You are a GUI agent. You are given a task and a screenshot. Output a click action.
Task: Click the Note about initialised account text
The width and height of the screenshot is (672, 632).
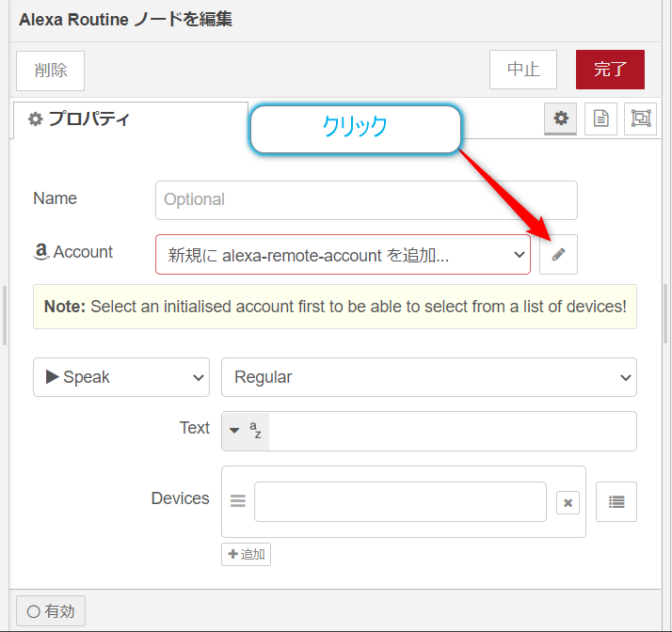pos(335,307)
